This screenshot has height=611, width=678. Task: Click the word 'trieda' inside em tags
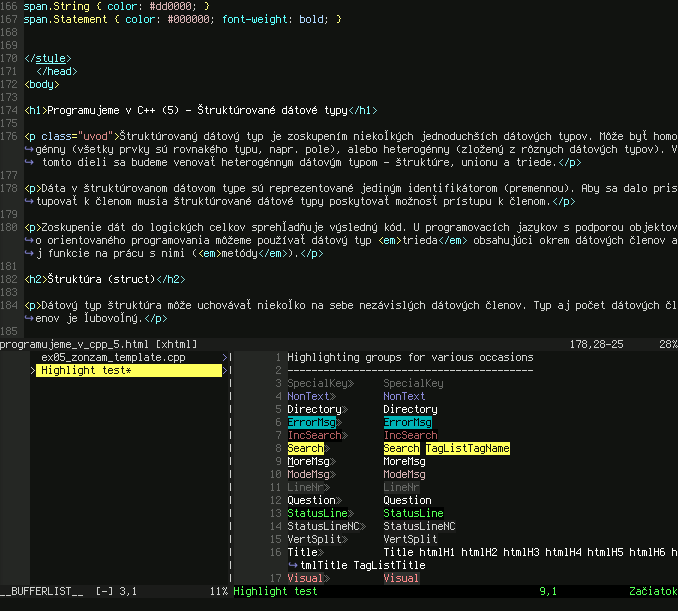pyautogui.click(x=420, y=240)
